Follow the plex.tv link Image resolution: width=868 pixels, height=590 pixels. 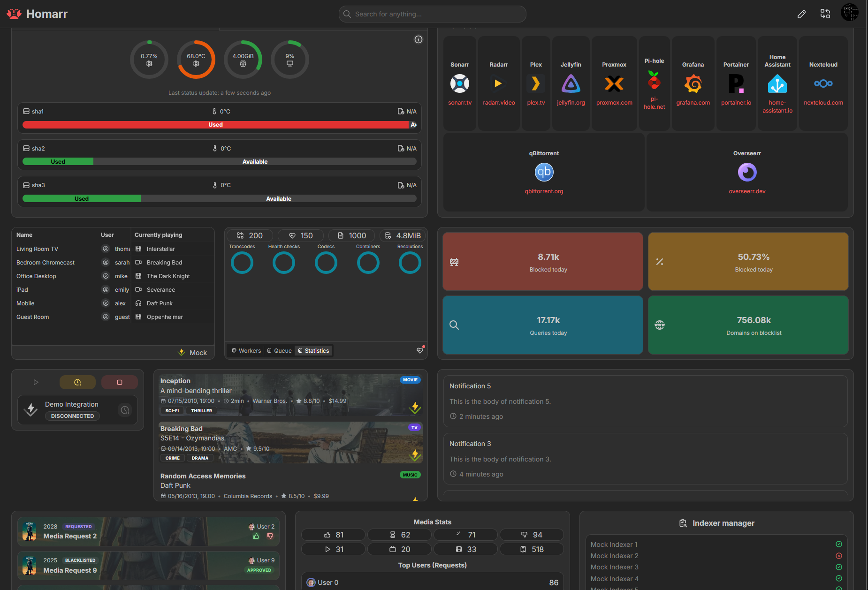click(x=536, y=103)
